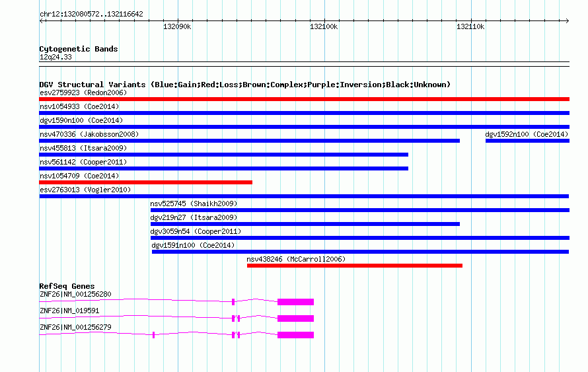Open variant label dgv1592n100 (Coe2014)
Image resolution: width=588 pixels, height=372 pixels.
click(x=527, y=134)
